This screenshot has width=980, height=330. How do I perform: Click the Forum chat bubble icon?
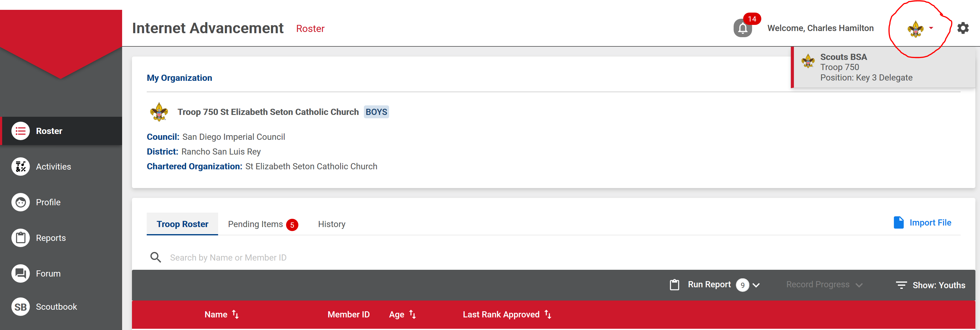point(21,273)
